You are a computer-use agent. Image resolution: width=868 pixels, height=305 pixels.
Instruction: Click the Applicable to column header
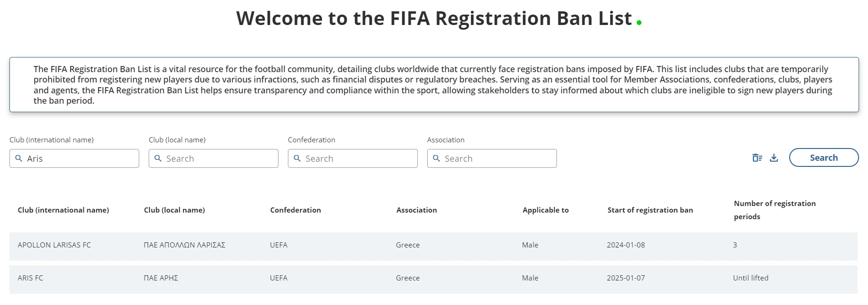[545, 210]
